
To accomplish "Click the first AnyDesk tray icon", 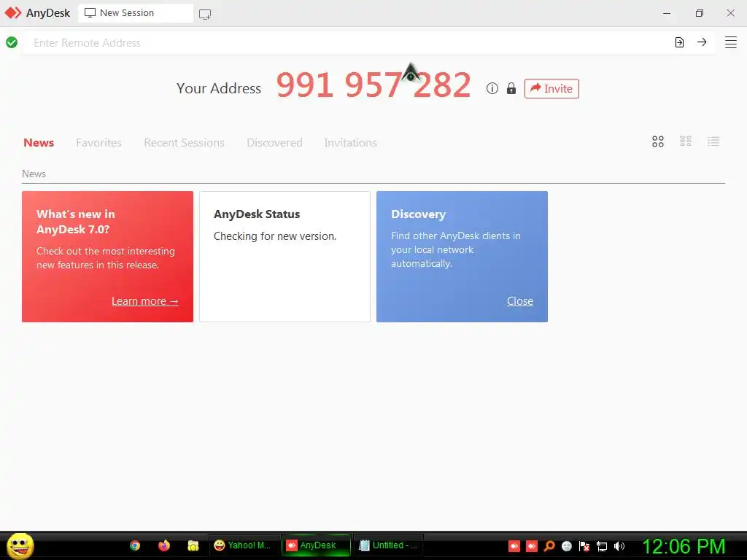I will (x=514, y=546).
